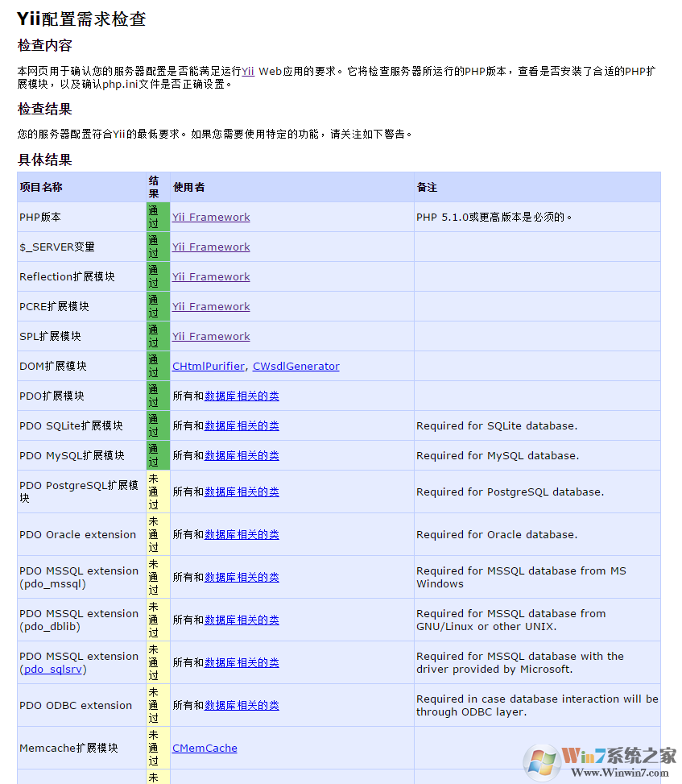Screen dimensions: 682x784
Task: Click the green 通过 cell for PHP版本
Action: [x=157, y=217]
